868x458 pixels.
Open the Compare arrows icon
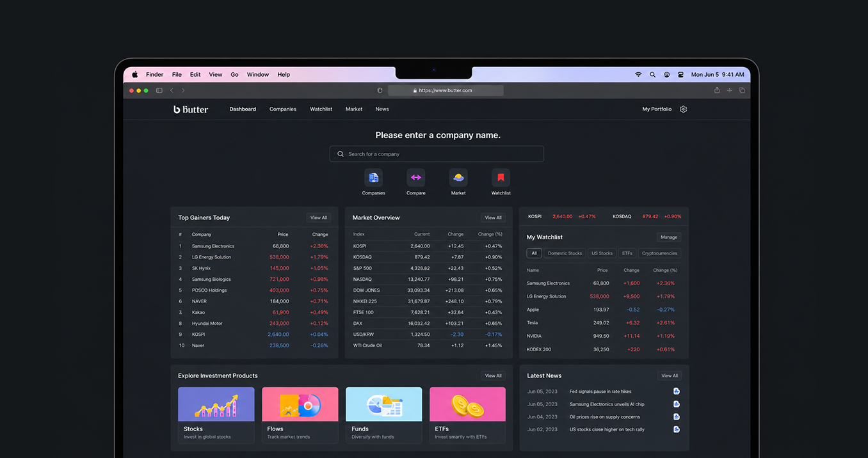pos(415,177)
